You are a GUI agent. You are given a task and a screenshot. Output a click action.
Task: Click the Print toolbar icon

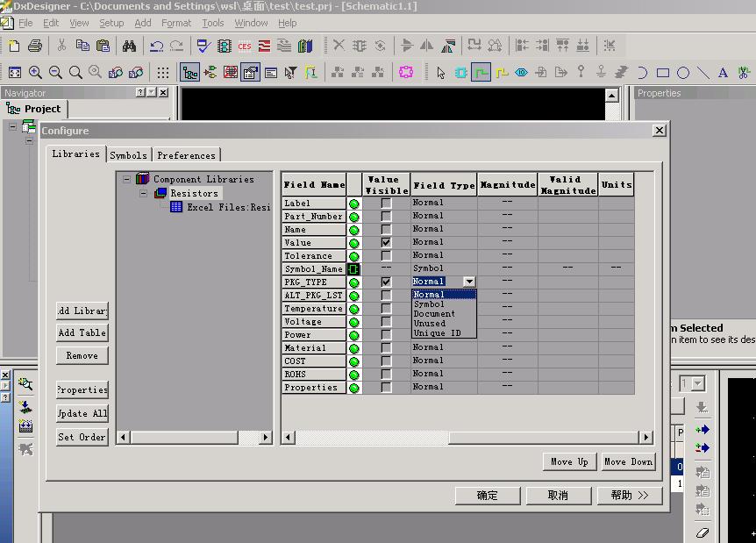[35, 46]
